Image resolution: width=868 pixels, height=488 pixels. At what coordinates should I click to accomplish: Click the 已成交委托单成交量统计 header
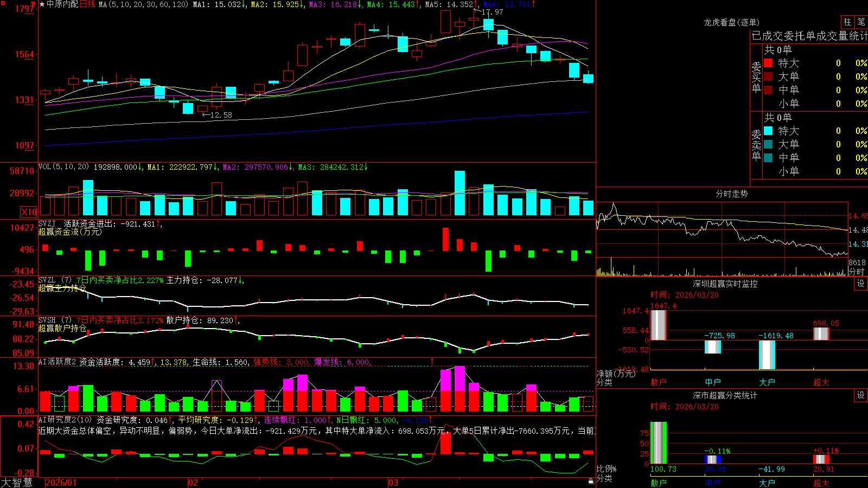pyautogui.click(x=809, y=36)
